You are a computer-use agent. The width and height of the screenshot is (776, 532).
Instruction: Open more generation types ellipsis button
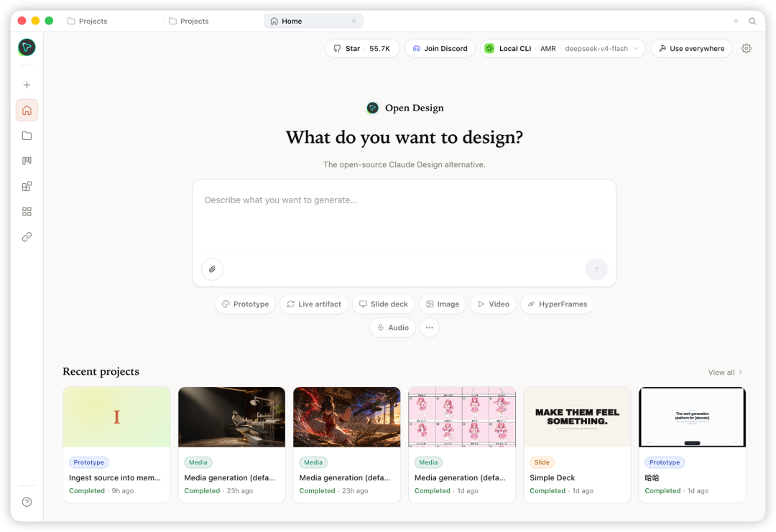pyautogui.click(x=430, y=327)
